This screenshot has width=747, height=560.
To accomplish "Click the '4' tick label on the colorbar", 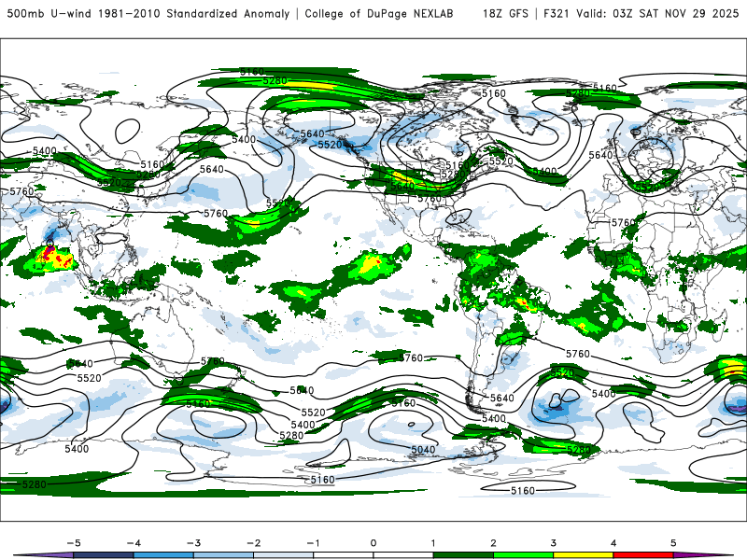I will tap(613, 543).
